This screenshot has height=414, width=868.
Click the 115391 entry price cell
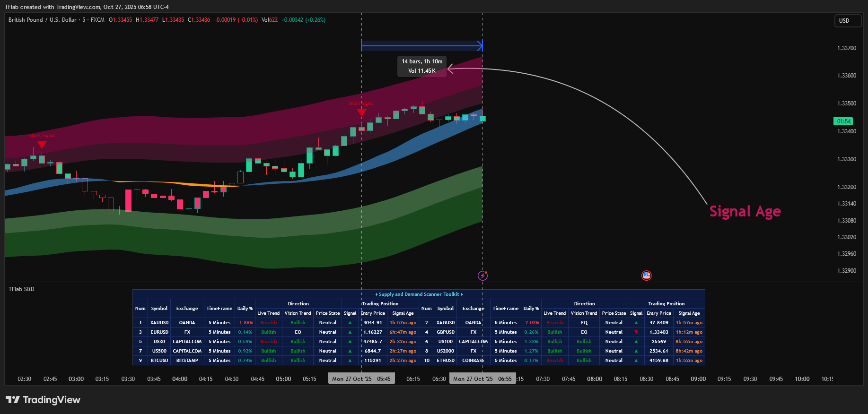(373, 361)
